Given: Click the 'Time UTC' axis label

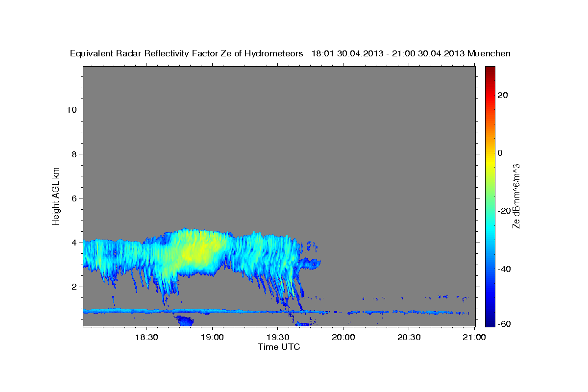Looking at the screenshot, I should (279, 347).
